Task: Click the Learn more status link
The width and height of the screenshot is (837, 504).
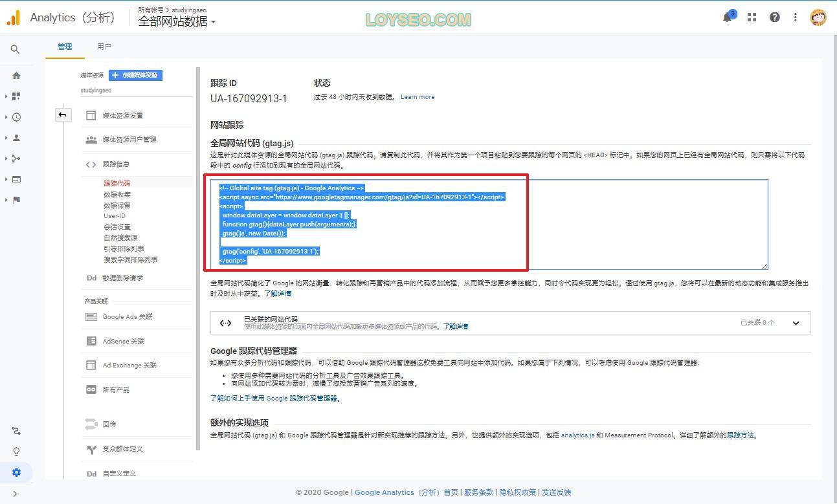Action: [x=418, y=97]
